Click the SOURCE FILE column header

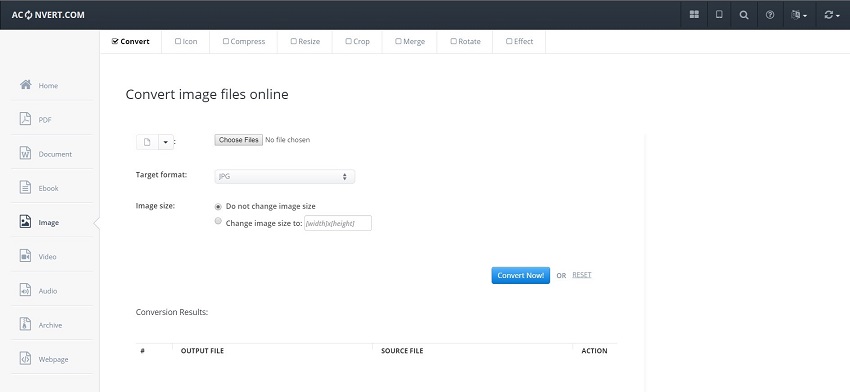pos(402,351)
